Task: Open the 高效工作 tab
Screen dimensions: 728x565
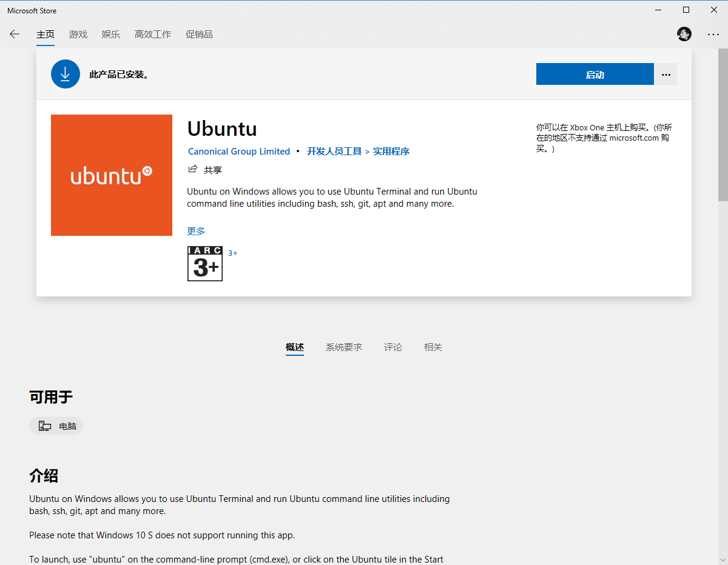Action: pos(153,35)
